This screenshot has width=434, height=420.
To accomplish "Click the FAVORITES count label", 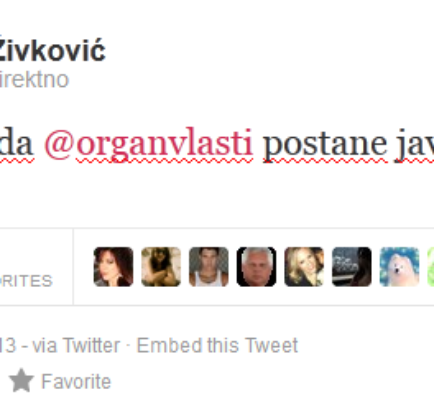I will point(26,281).
